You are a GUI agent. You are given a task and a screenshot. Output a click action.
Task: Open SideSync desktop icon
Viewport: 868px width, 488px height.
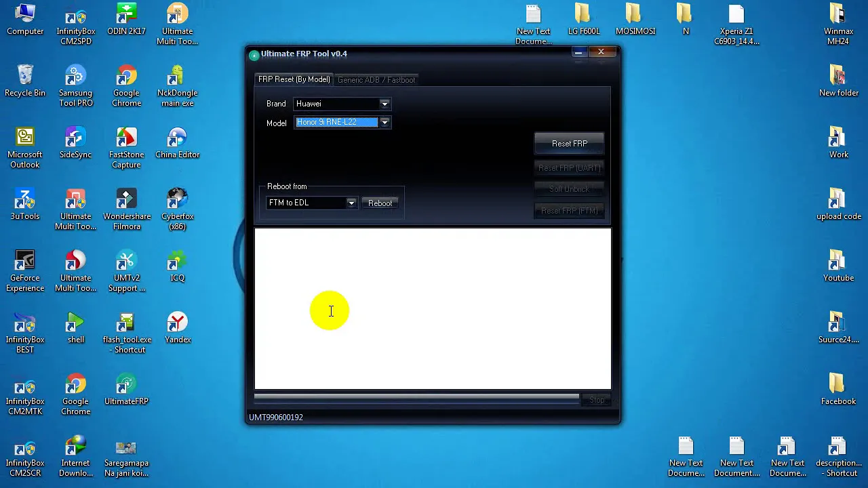coord(76,143)
